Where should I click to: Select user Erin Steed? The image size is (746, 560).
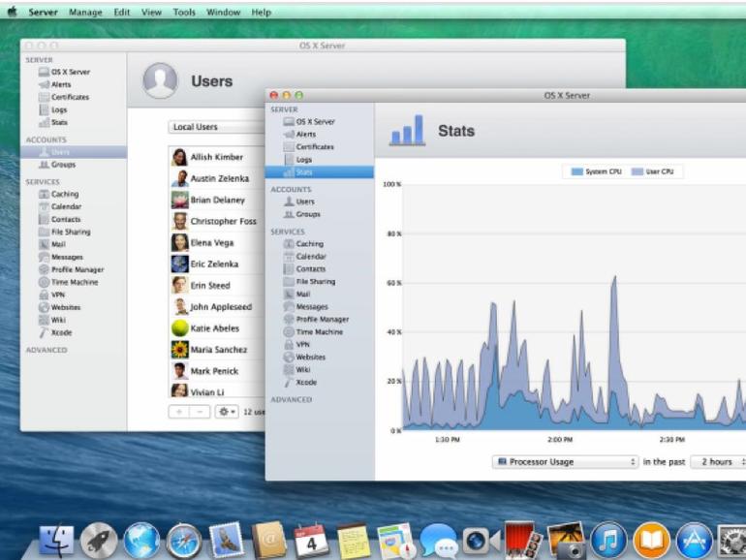(x=216, y=286)
